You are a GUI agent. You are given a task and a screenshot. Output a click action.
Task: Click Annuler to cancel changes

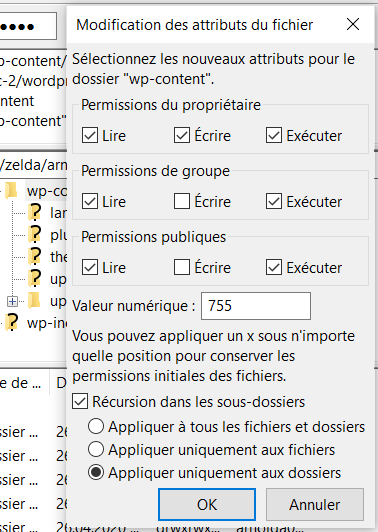(x=315, y=505)
